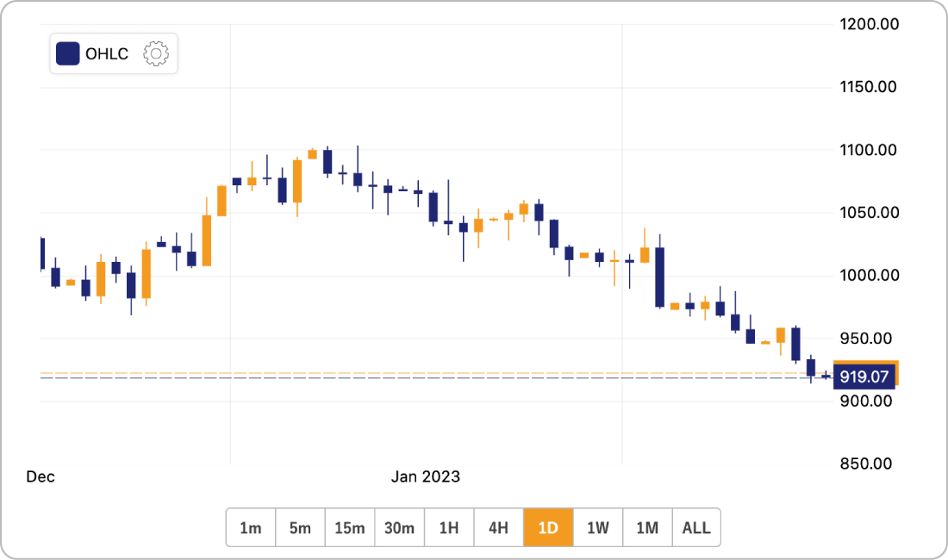The width and height of the screenshot is (948, 560).
Task: Change timeframe to 1M
Action: pyautogui.click(x=647, y=527)
